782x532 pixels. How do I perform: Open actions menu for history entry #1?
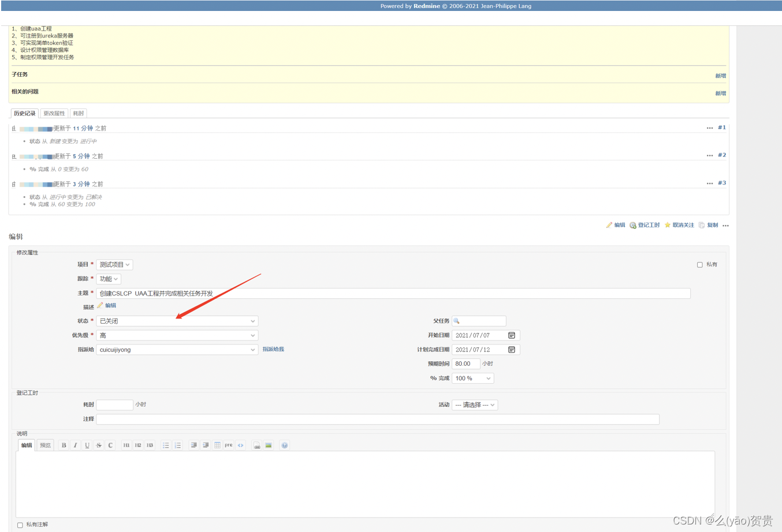tap(710, 128)
